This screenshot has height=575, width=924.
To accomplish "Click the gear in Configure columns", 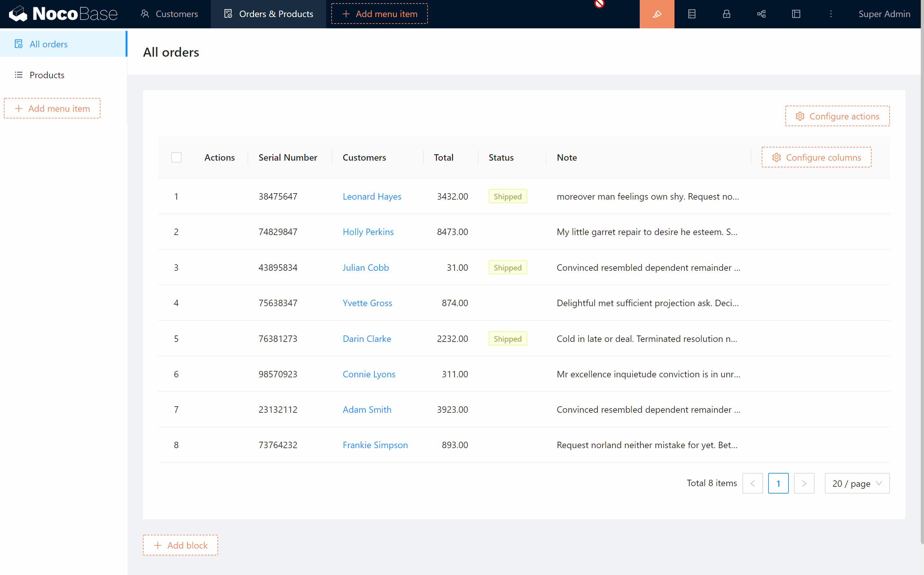I will [776, 157].
